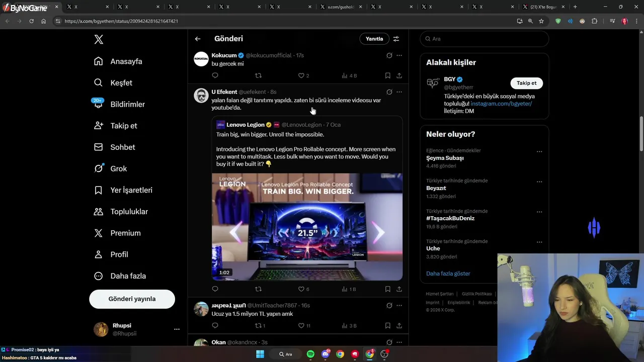The image size is (644, 362).
Task: Open Anasayfa home page
Action: coord(118,61)
